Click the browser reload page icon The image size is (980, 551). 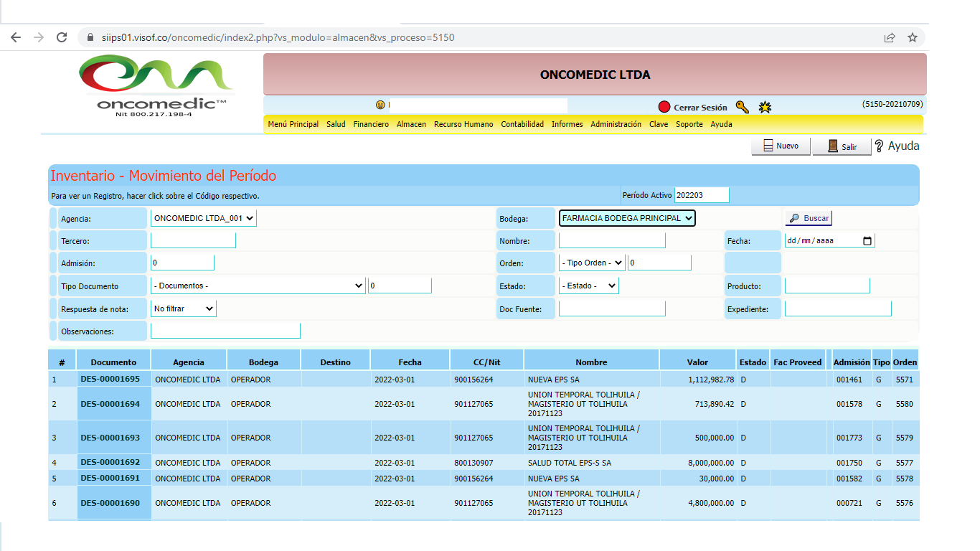[62, 37]
